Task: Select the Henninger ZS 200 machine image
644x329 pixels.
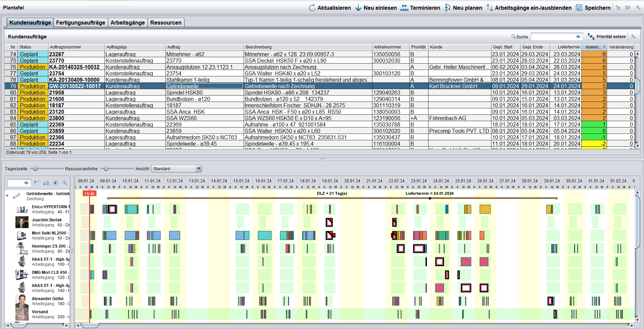Action: 22,249
